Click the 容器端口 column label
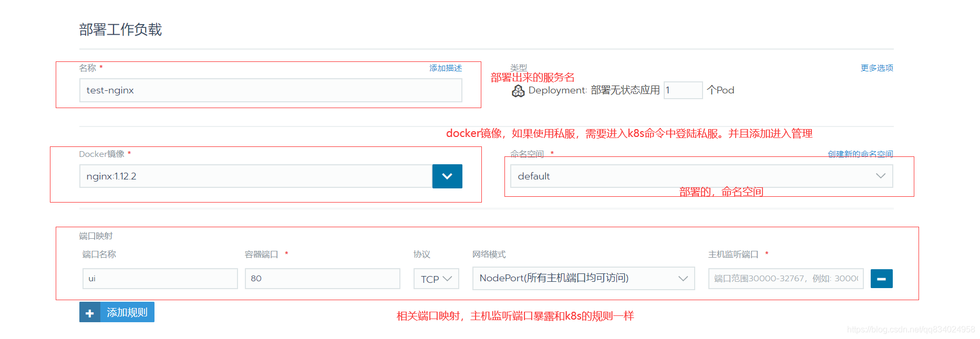This screenshot has height=339, width=980. [x=261, y=255]
